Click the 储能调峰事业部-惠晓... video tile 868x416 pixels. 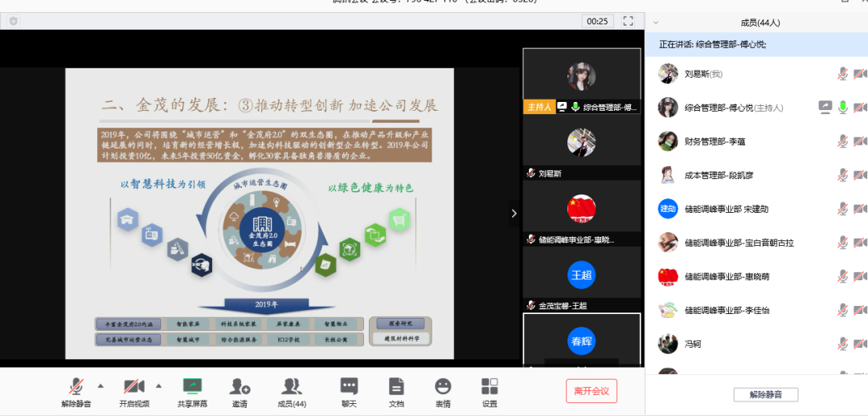pos(582,213)
